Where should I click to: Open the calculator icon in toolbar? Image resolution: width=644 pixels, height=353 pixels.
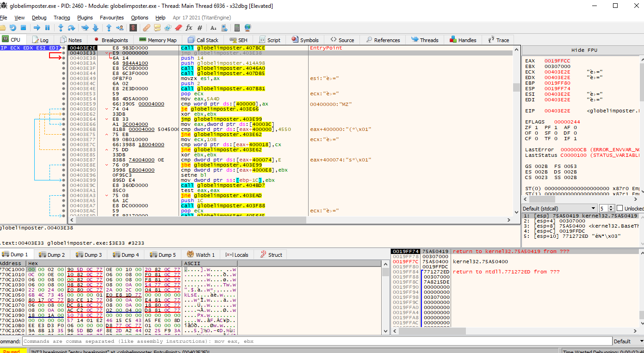pyautogui.click(x=237, y=28)
